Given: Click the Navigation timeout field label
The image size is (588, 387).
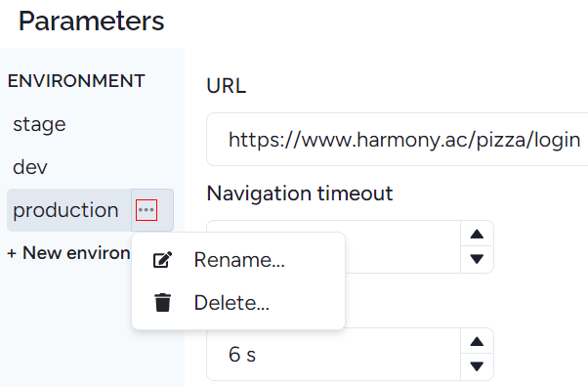Looking at the screenshot, I should click(300, 193).
